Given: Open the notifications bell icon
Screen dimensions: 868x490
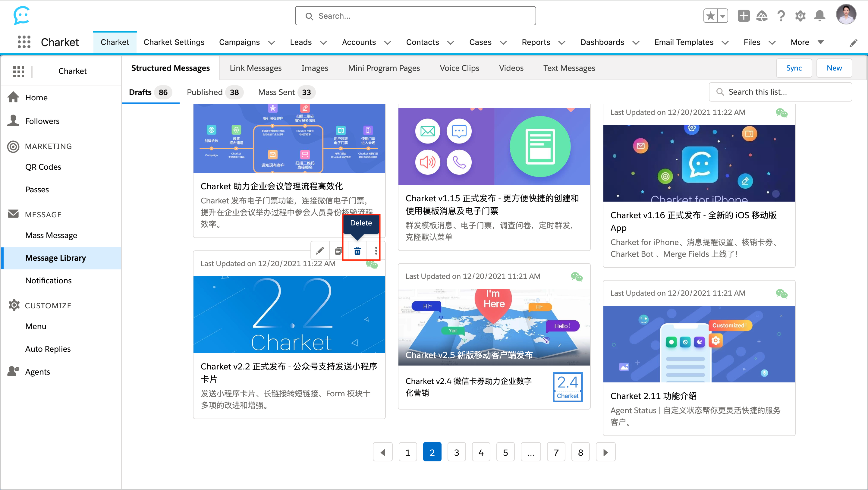Looking at the screenshot, I should tap(819, 16).
